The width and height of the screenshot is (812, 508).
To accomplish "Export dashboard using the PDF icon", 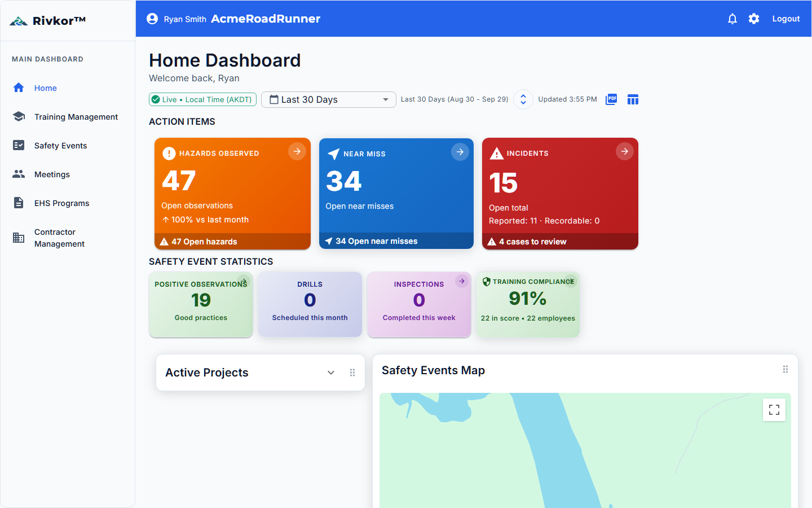I will (611, 99).
